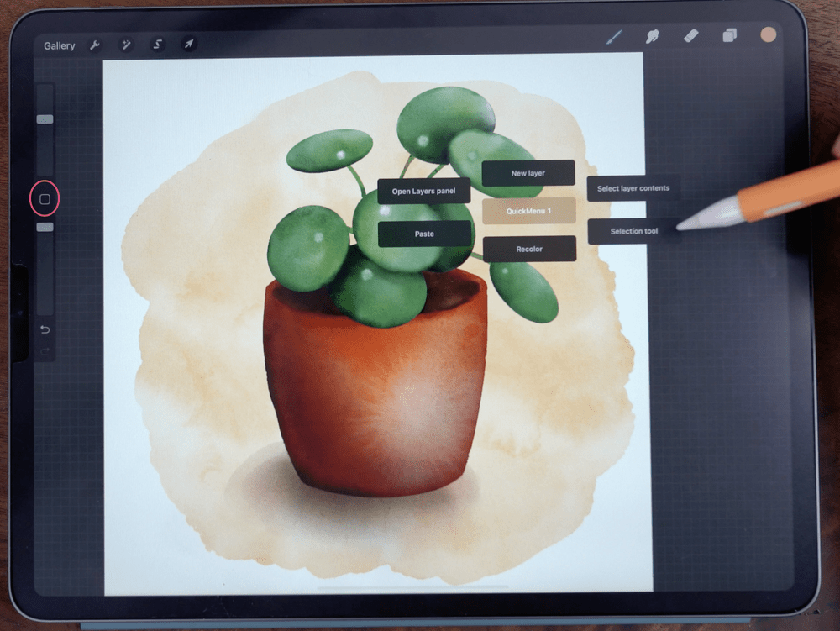Image resolution: width=840 pixels, height=631 pixels.
Task: Return to the Gallery
Action: click(x=58, y=45)
